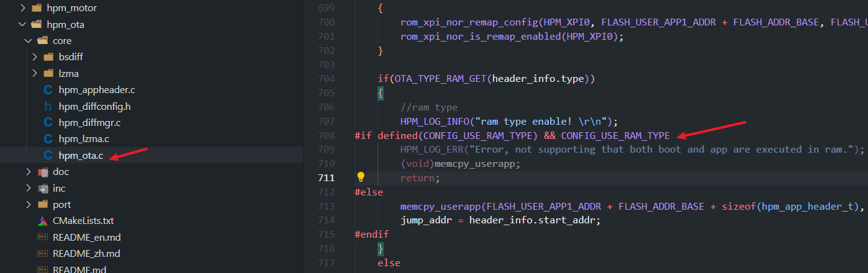The width and height of the screenshot is (868, 273).
Task: Click the hpm_motor folder icon
Action: click(x=37, y=9)
